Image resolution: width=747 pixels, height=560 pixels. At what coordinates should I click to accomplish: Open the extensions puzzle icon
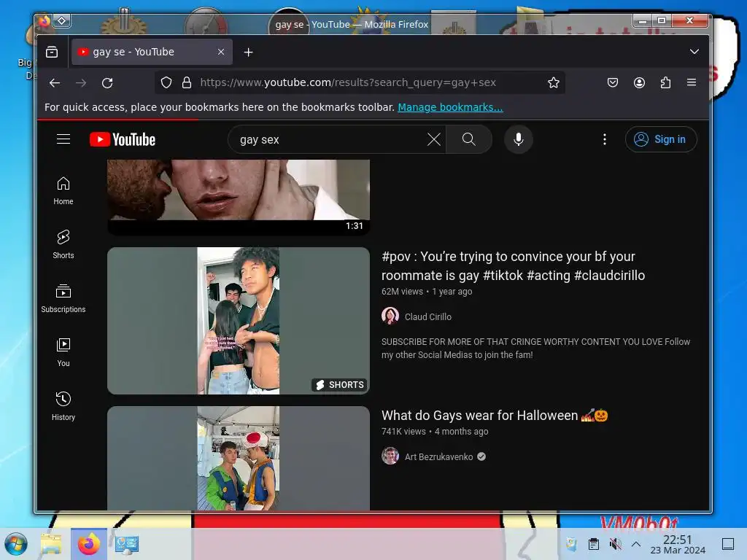click(x=665, y=83)
